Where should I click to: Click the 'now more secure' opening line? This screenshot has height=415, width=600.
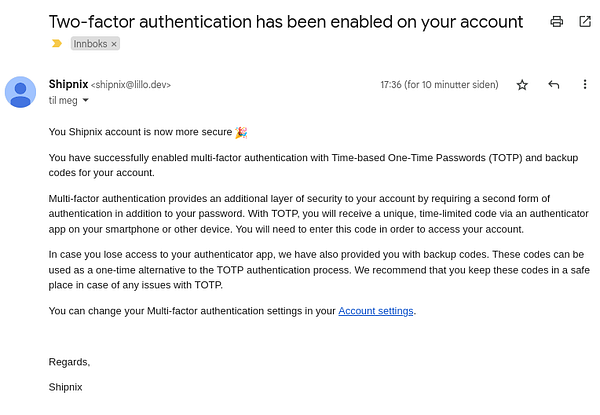click(140, 132)
